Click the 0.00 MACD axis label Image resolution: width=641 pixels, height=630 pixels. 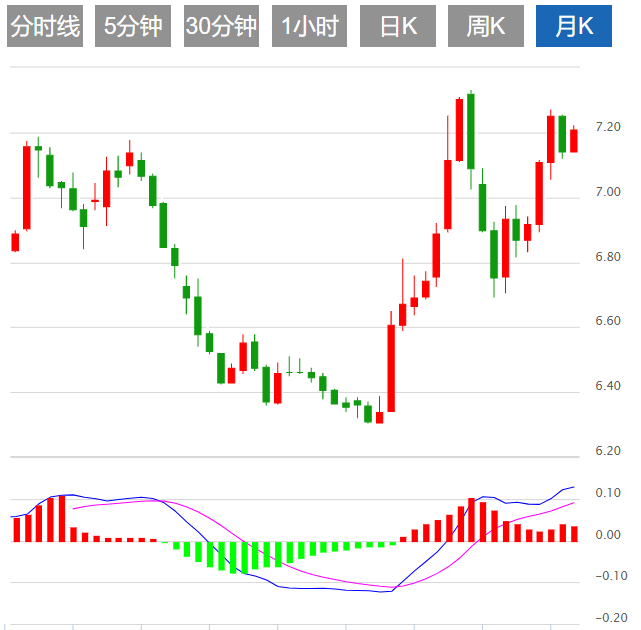click(x=607, y=535)
